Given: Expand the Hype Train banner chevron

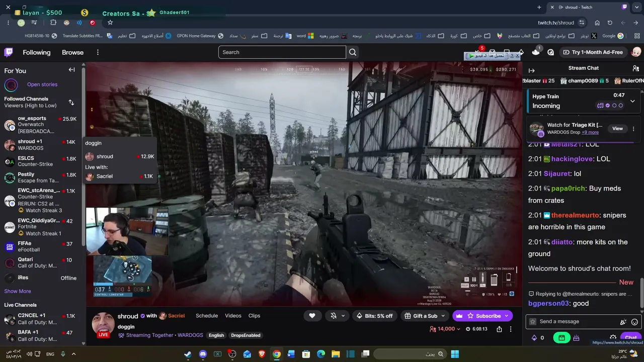Looking at the screenshot, I should [632, 101].
